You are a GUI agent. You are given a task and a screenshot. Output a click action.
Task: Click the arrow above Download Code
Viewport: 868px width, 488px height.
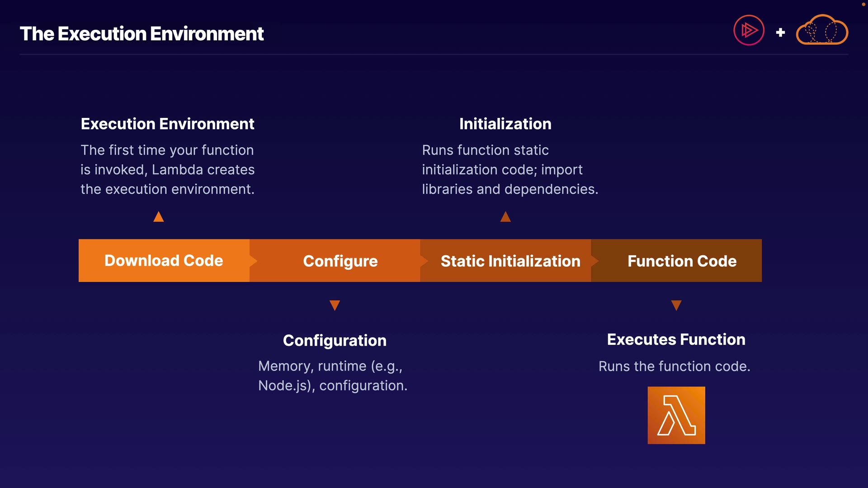pyautogui.click(x=159, y=217)
